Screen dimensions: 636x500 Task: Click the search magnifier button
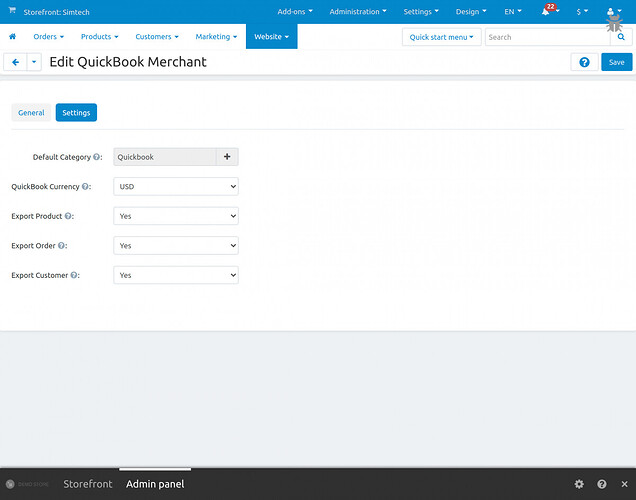pyautogui.click(x=620, y=37)
